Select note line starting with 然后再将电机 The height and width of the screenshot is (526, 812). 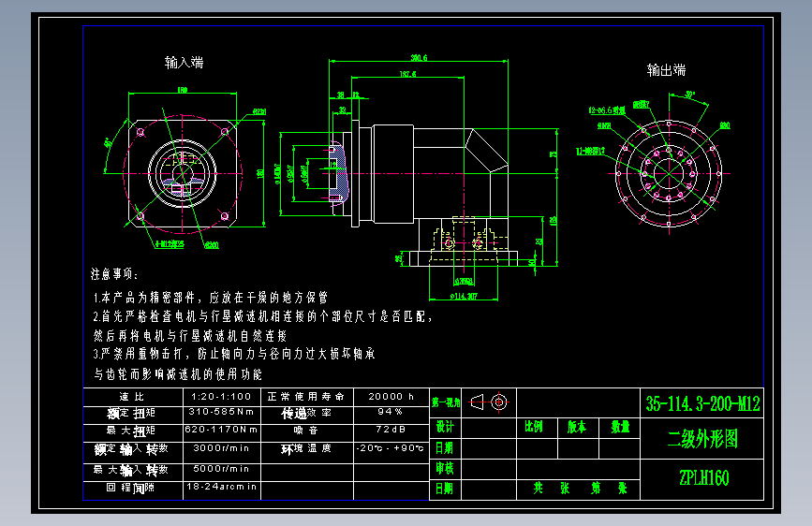point(190,336)
